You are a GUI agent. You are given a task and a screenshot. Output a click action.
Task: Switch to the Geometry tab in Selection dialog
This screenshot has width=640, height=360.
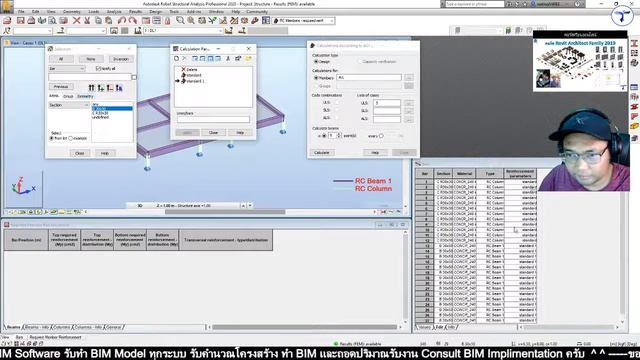click(85, 96)
